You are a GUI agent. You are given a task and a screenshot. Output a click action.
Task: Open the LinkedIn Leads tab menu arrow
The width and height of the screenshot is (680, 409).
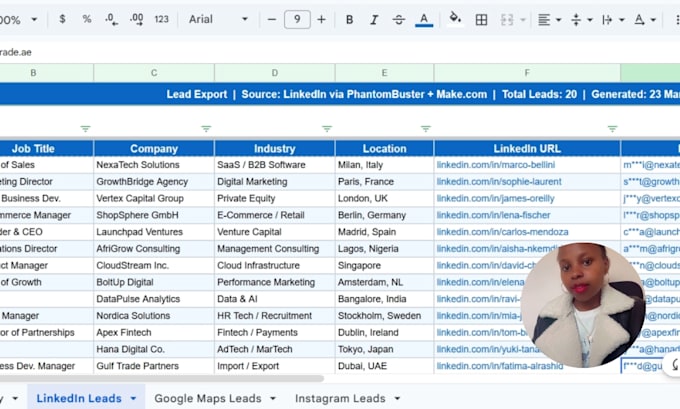pyautogui.click(x=133, y=398)
